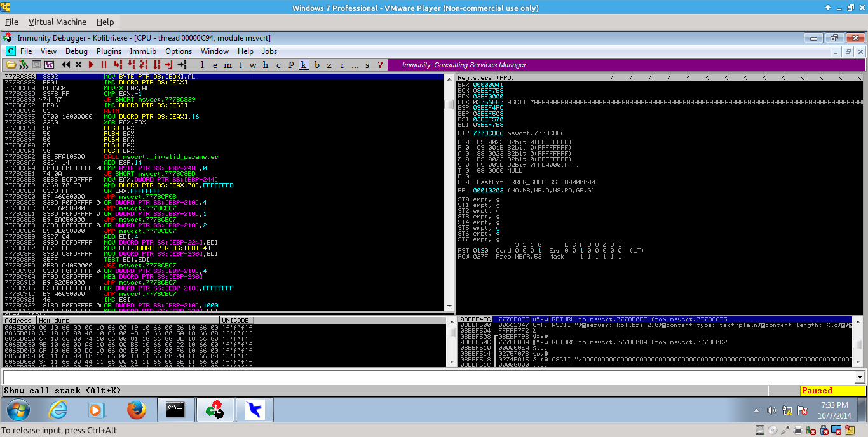Open Firefox from the taskbar

(136, 411)
